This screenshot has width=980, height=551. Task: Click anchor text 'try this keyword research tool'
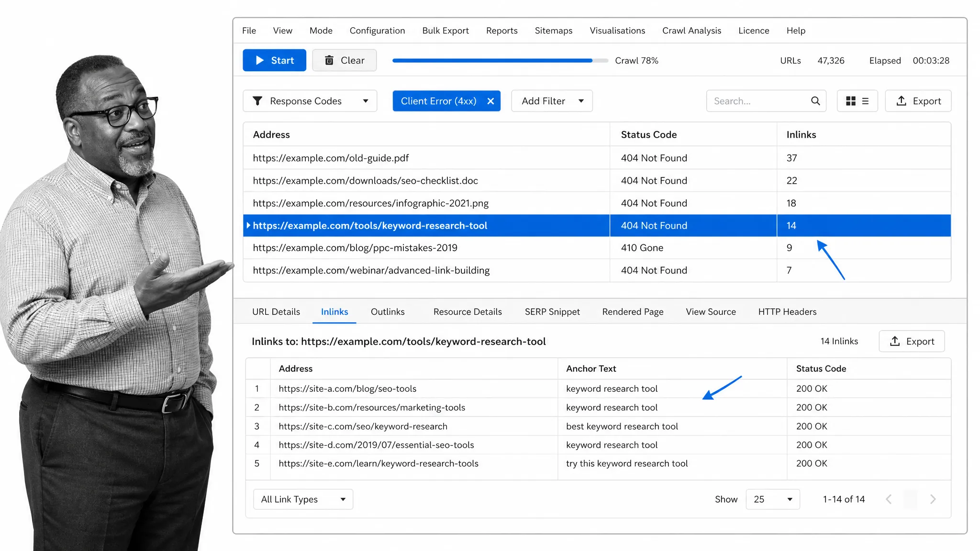click(627, 463)
